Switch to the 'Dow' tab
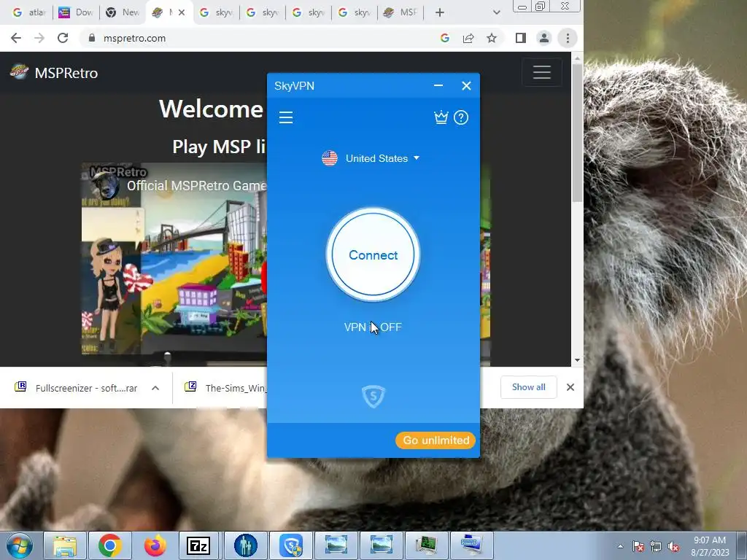 76,13
